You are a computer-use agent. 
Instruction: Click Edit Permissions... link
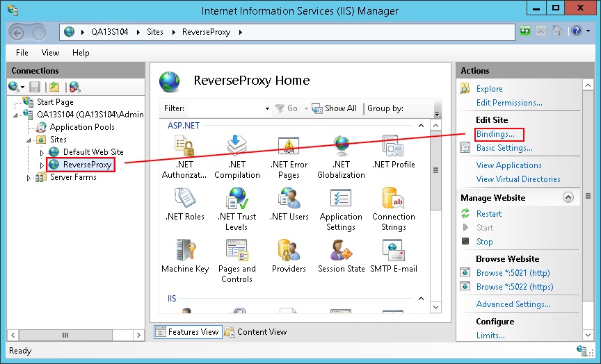[509, 103]
